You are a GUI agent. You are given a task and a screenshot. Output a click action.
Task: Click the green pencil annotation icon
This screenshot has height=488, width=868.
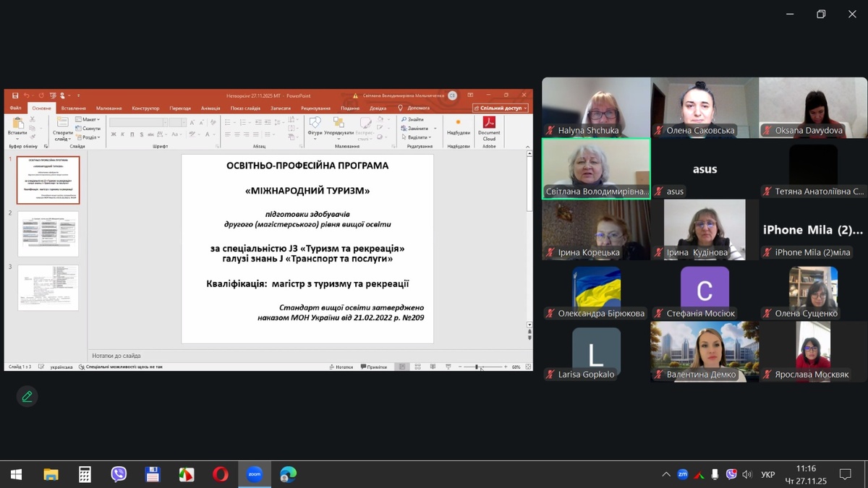coord(27,396)
